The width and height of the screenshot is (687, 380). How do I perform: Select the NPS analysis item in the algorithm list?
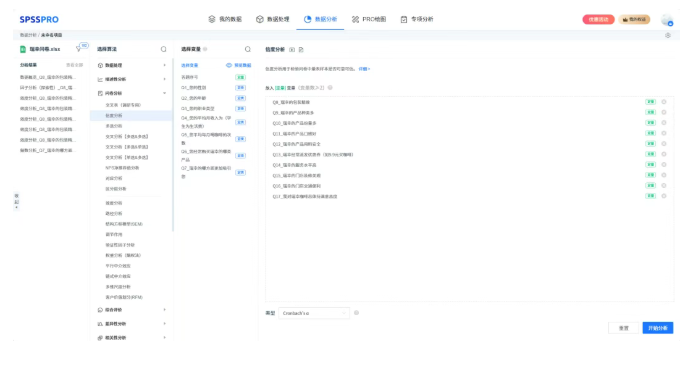[122, 168]
